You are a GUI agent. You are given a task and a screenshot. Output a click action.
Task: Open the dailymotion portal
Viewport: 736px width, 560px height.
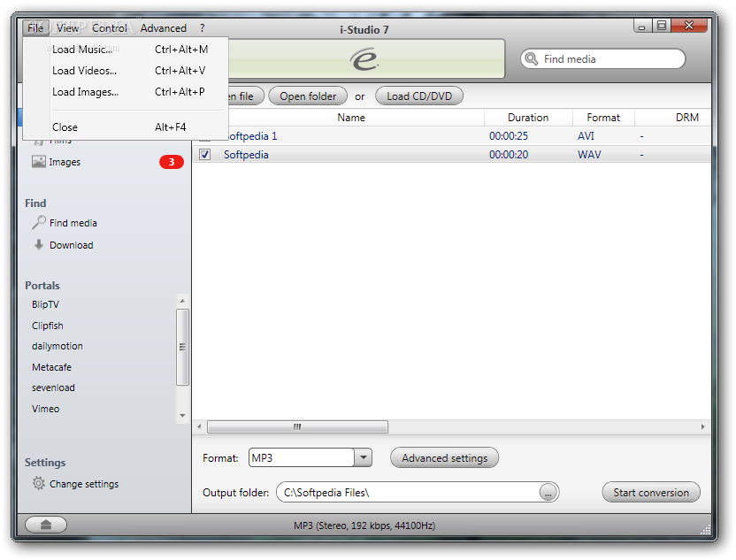click(x=57, y=346)
